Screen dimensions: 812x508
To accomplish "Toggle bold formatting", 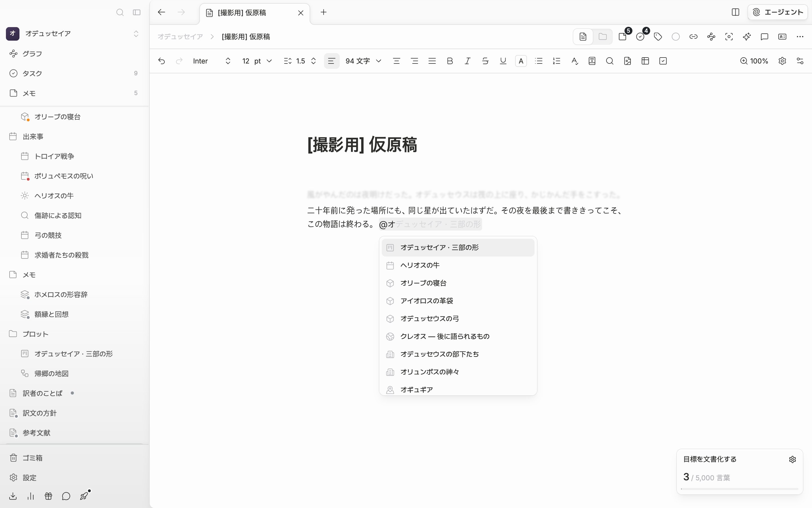I will [x=450, y=61].
